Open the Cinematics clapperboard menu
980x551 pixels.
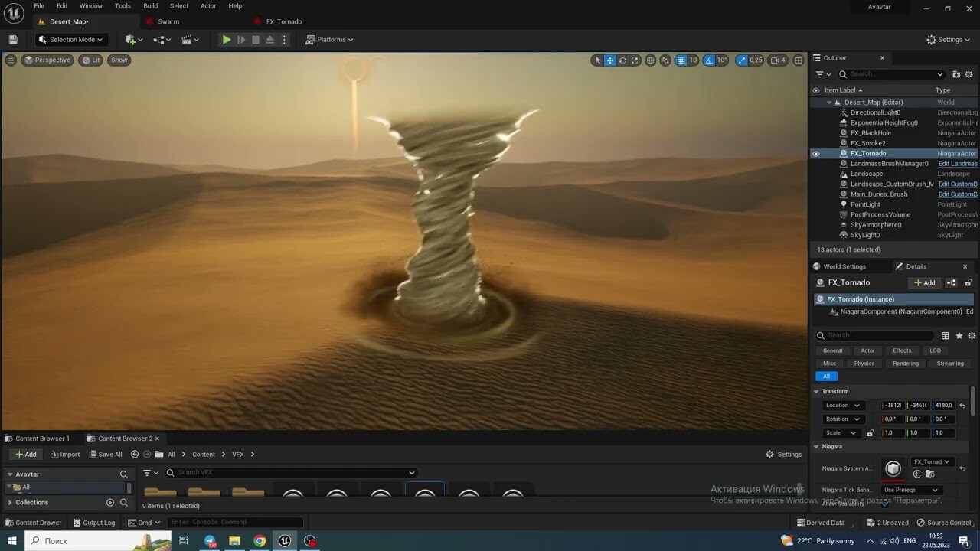[188, 39]
